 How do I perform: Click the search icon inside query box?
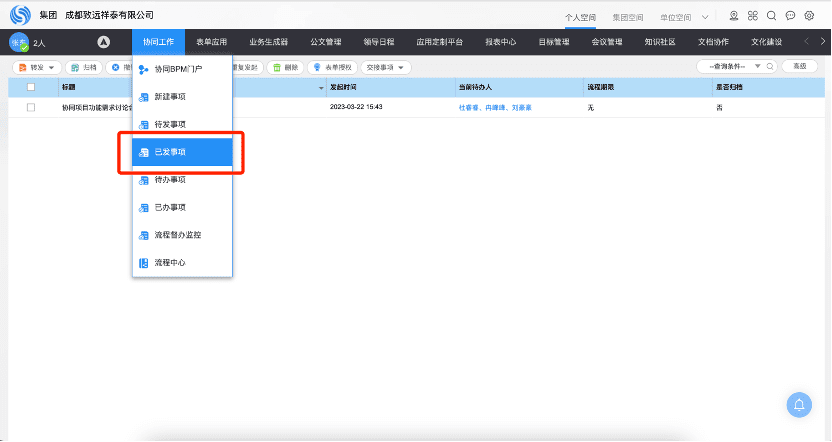tap(770, 66)
